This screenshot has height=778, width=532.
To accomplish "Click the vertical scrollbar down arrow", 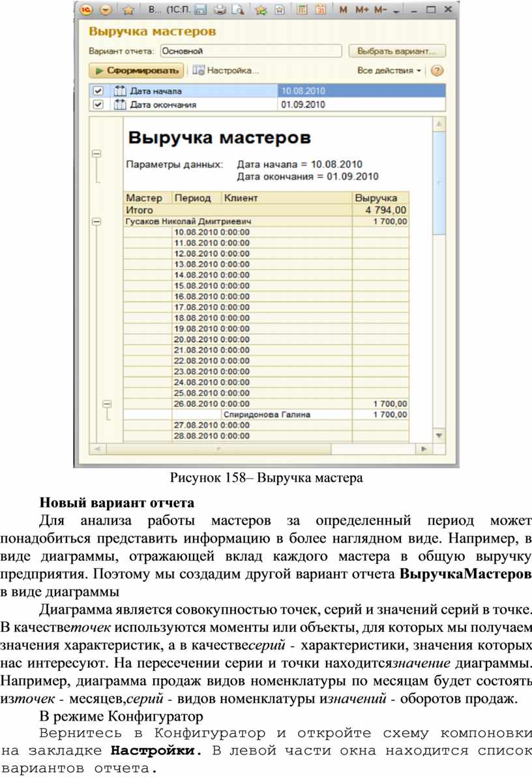I will 439,435.
